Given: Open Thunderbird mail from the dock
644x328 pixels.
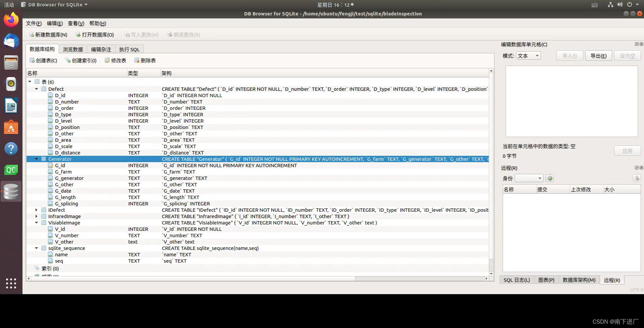Looking at the screenshot, I should point(11,41).
